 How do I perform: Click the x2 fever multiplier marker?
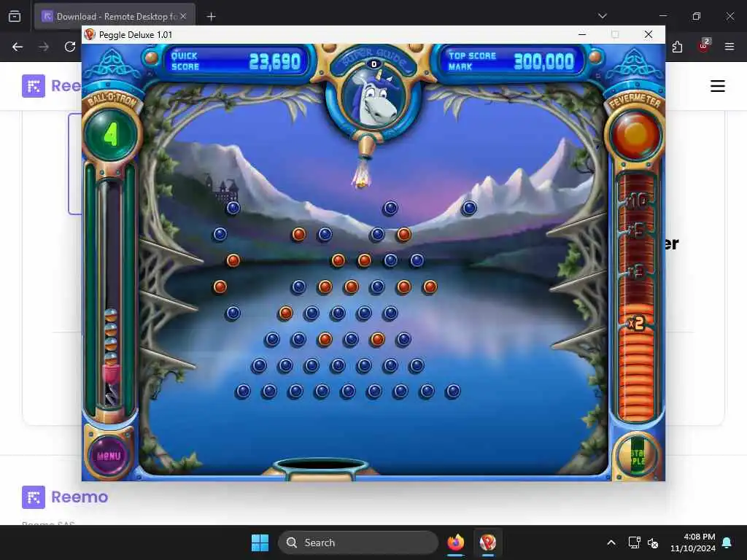[x=635, y=323]
